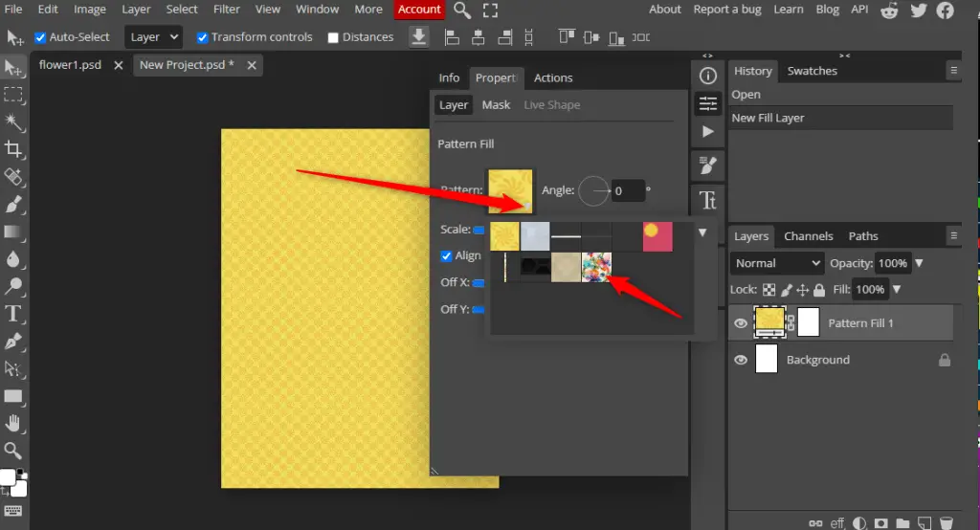Expand the Opacity slider arrow
Image resolution: width=980 pixels, height=530 pixels.
[x=919, y=263]
